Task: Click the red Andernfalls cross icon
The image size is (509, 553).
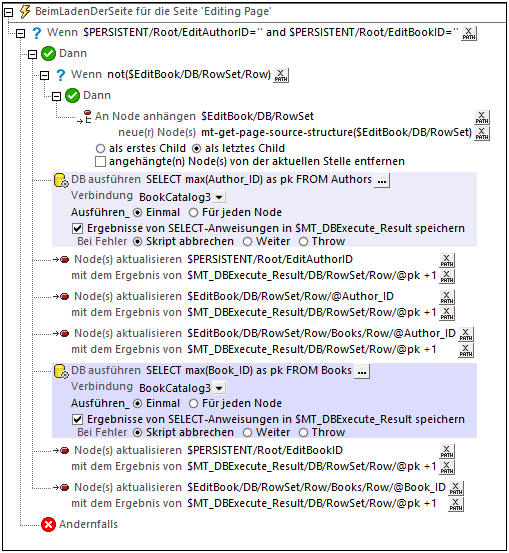Action: (48, 524)
